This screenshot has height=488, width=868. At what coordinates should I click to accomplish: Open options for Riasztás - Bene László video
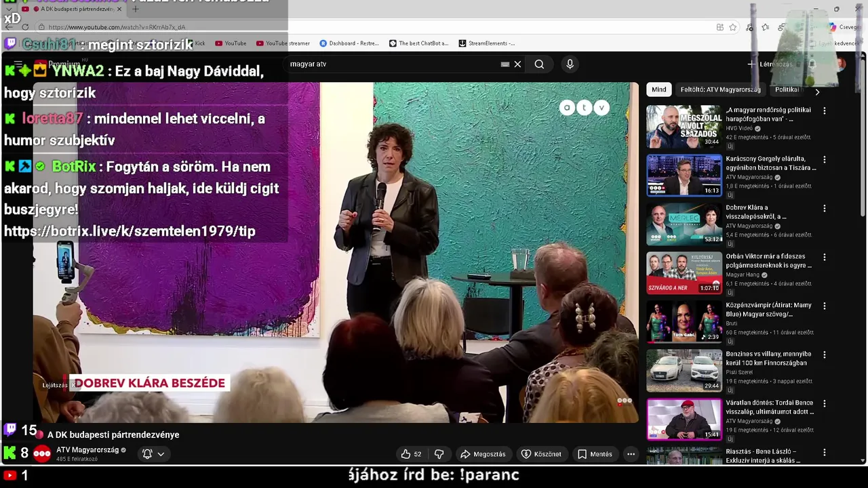tap(825, 452)
